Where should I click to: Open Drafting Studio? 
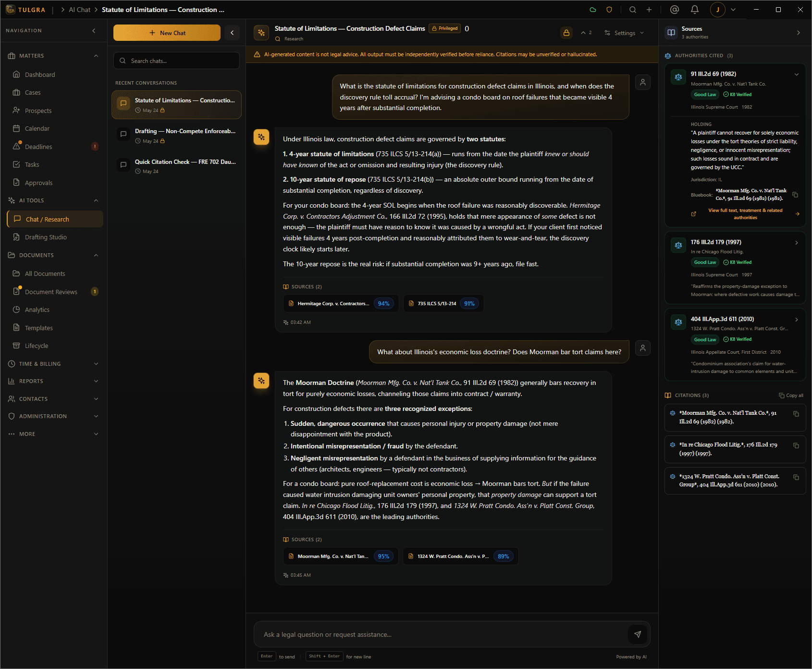tap(55, 237)
